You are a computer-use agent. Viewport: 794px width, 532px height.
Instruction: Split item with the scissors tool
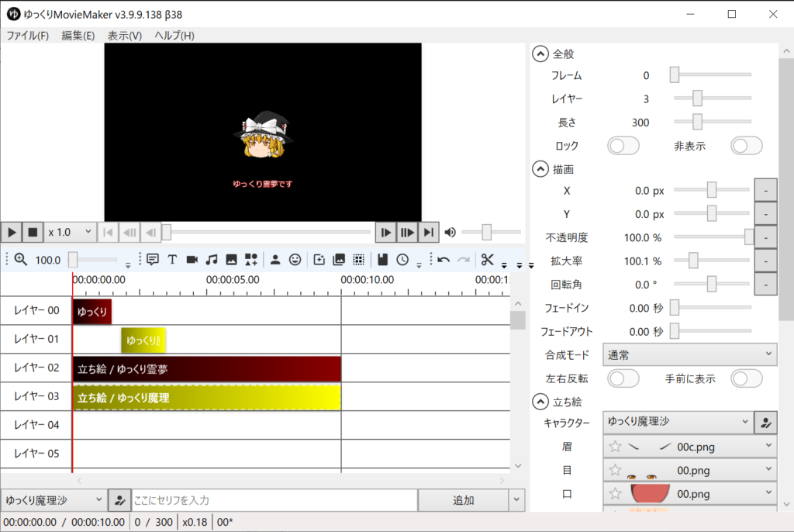[x=487, y=260]
